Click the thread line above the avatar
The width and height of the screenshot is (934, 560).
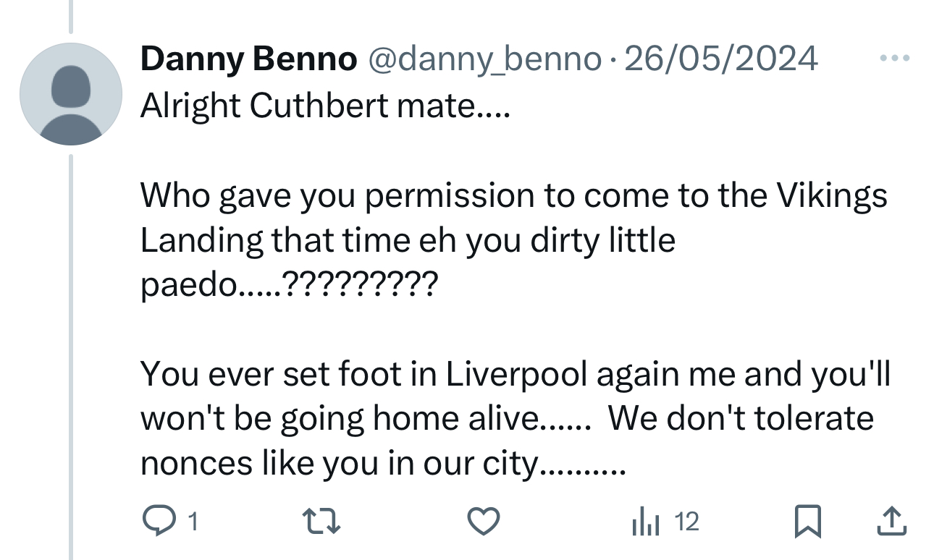pos(71,16)
